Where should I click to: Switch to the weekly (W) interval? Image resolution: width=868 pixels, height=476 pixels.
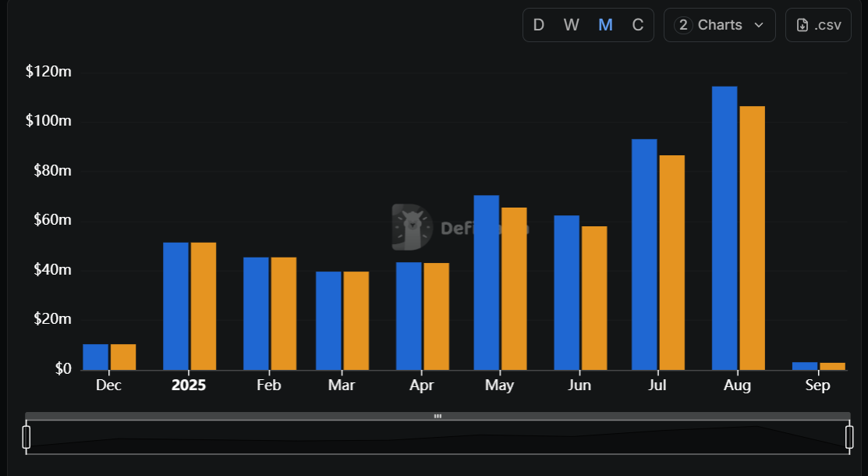[572, 25]
